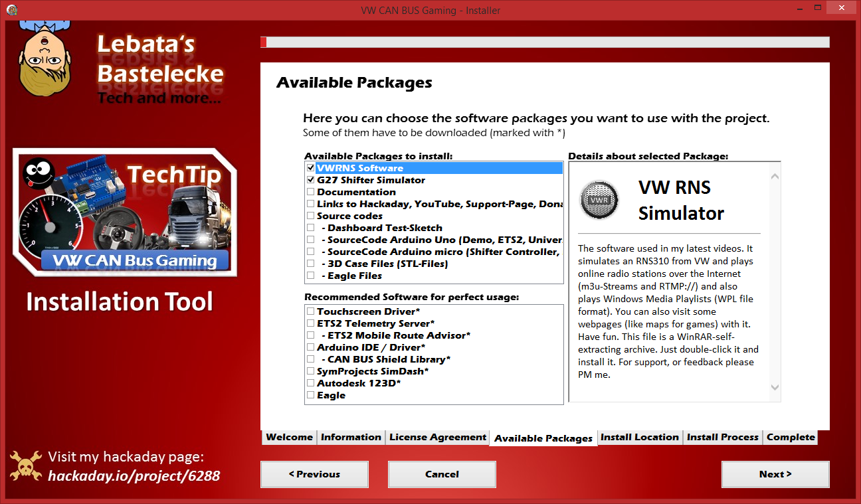Go to the Complete tab
This screenshot has height=504, width=861.
pyautogui.click(x=791, y=437)
